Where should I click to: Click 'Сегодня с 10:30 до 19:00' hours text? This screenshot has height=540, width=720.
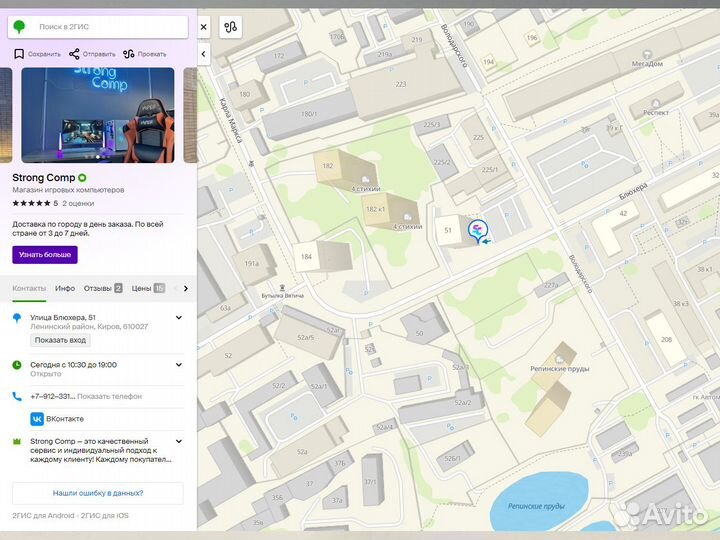tap(73, 365)
